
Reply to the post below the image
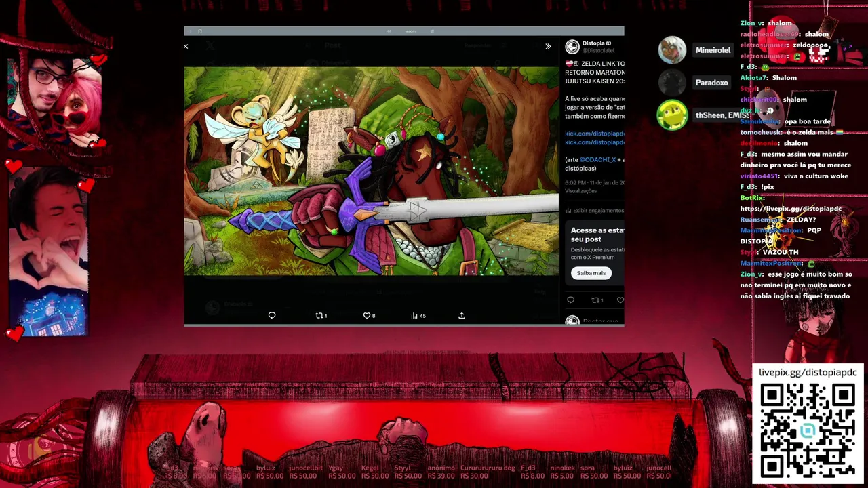pyautogui.click(x=272, y=315)
